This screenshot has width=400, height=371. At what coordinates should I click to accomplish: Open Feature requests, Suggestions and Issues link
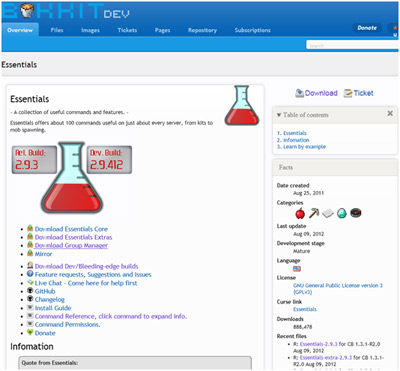(93, 275)
